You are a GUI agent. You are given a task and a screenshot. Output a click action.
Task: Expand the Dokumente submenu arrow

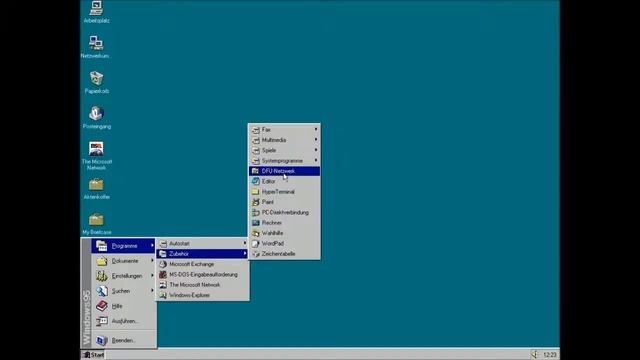pyautogui.click(x=152, y=261)
